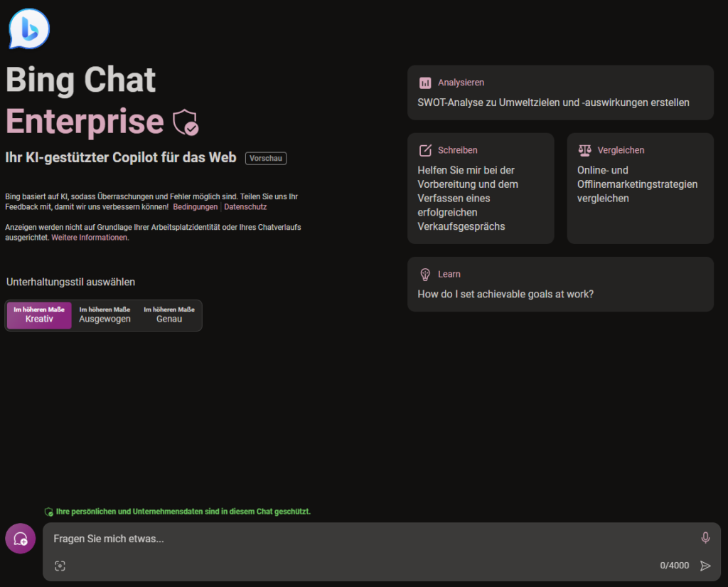Start a new topic with the purple chat button
Screen dimensions: 728x587
coord(21,539)
